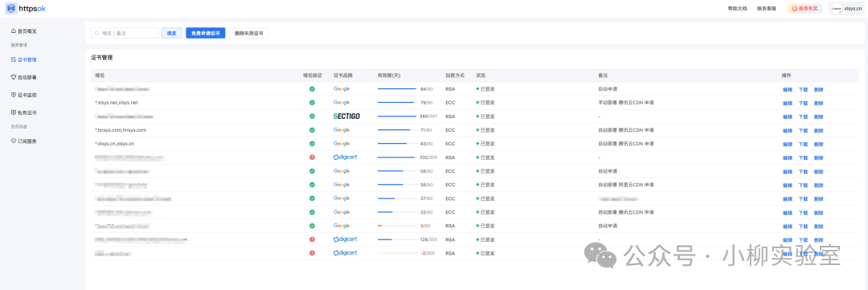The height and width of the screenshot is (290, 868).
Task: Click 删除 in the *.xlsys.cn row
Action: click(819, 144)
